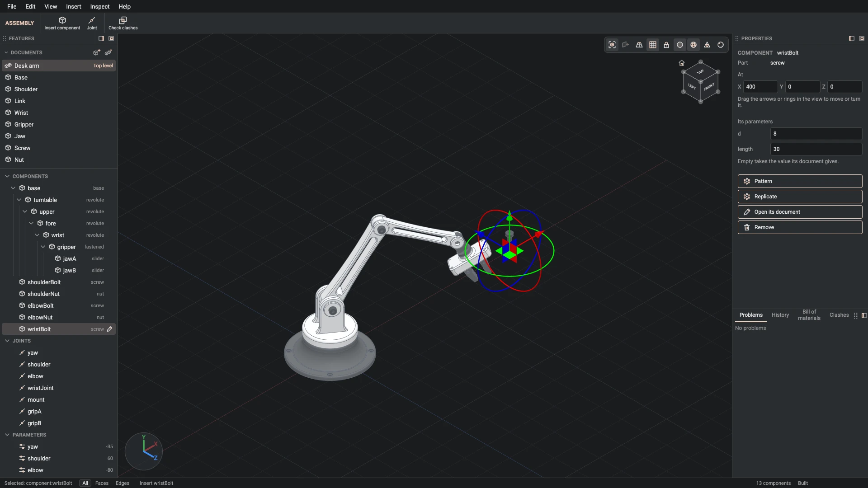Open the History tab
This screenshot has height=488, width=868.
[780, 315]
